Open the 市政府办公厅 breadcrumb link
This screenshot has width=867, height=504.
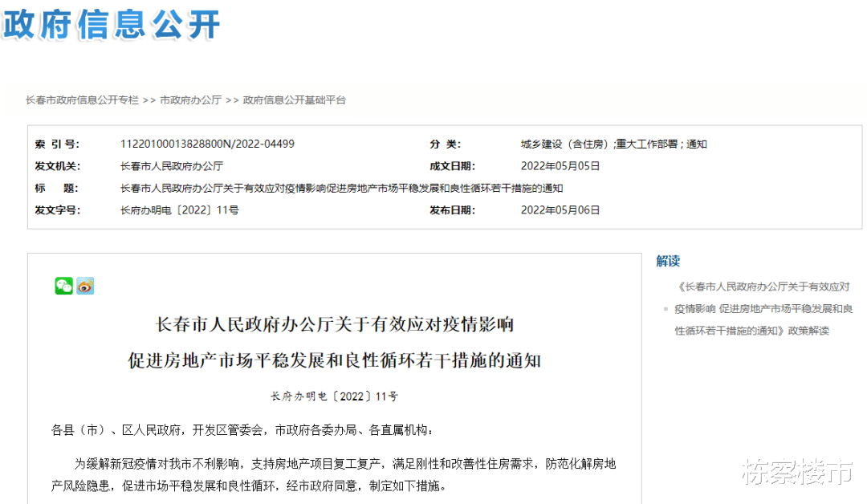(190, 100)
